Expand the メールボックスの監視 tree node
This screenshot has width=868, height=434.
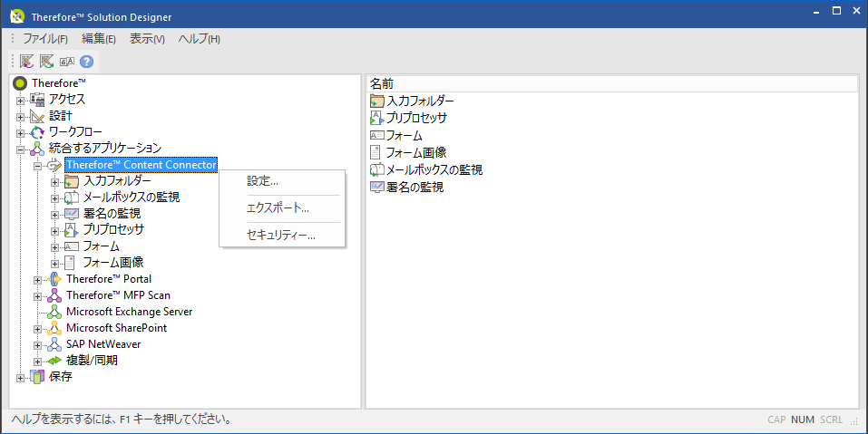tap(54, 198)
